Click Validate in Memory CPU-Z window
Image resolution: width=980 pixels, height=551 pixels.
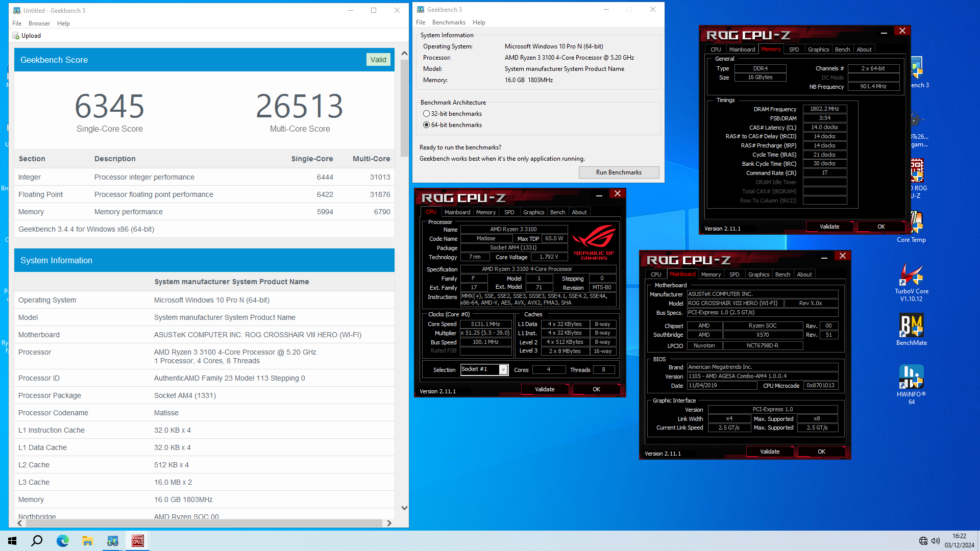tap(829, 227)
